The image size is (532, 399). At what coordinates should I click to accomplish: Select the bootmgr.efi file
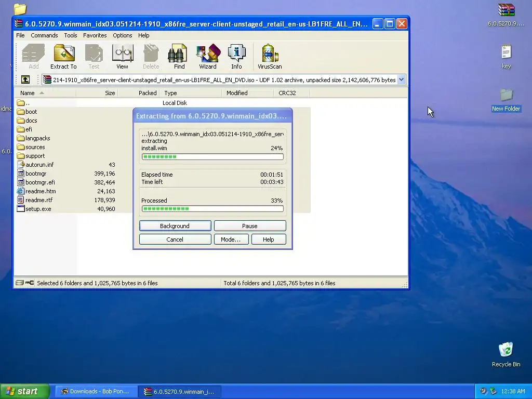(36, 182)
